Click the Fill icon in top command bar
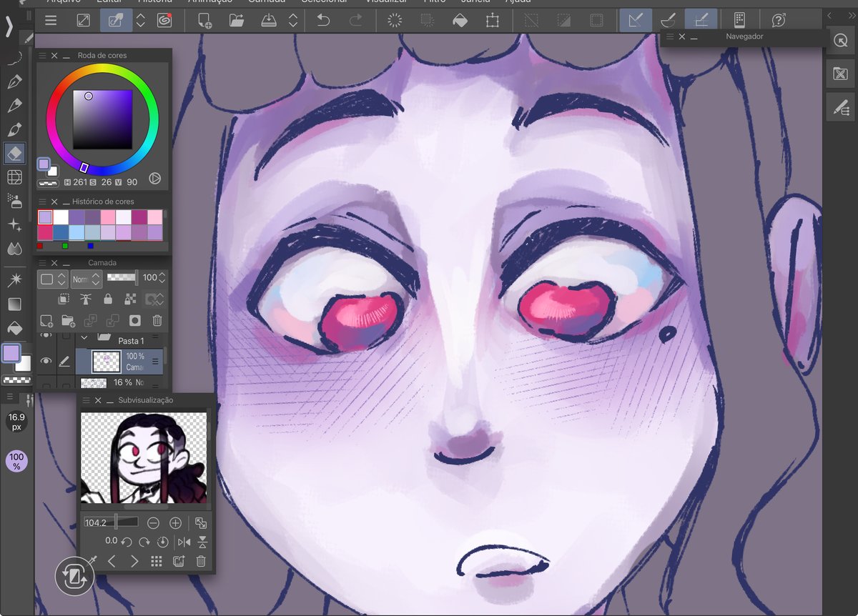858x616 pixels. [x=460, y=21]
